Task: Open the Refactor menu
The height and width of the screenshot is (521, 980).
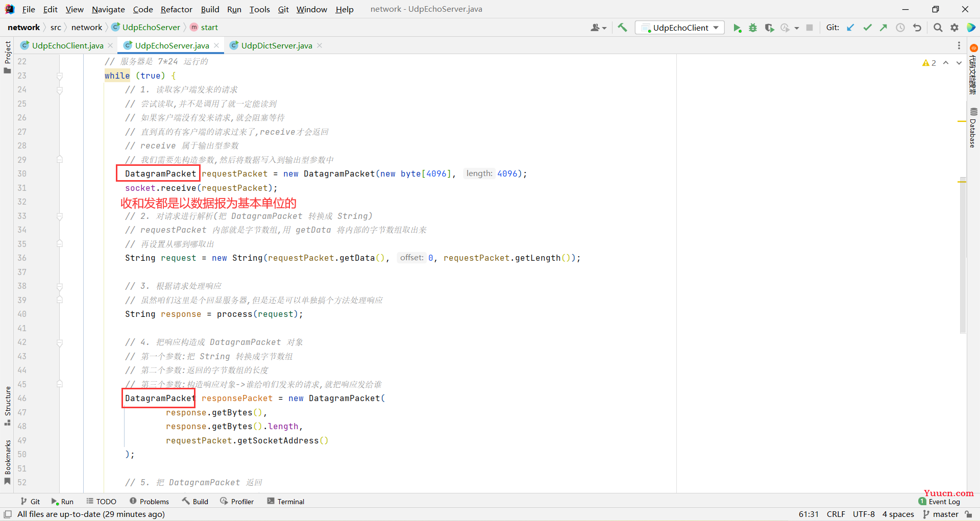Action: [x=177, y=9]
